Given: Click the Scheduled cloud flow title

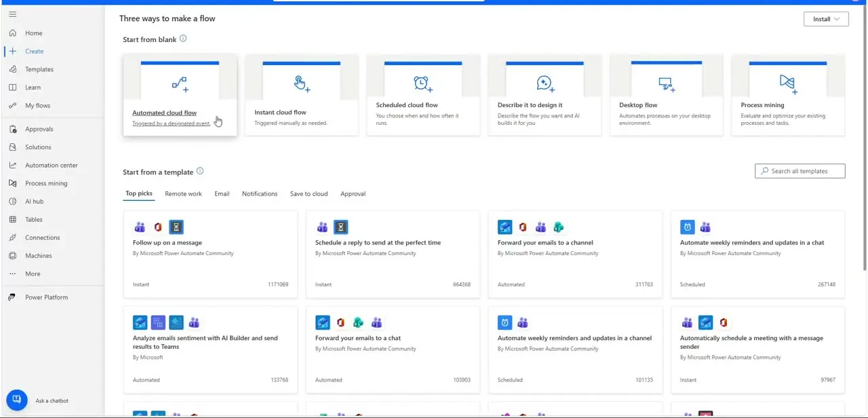Looking at the screenshot, I should click(407, 105).
